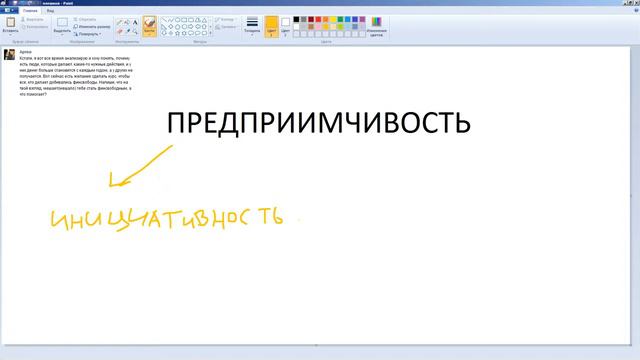Pick the black color swatch
The height and width of the screenshot is (360, 640).
click(296, 20)
